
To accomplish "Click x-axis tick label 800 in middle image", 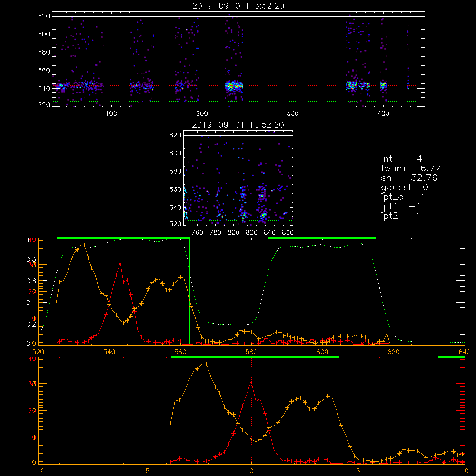I will 233,233.
